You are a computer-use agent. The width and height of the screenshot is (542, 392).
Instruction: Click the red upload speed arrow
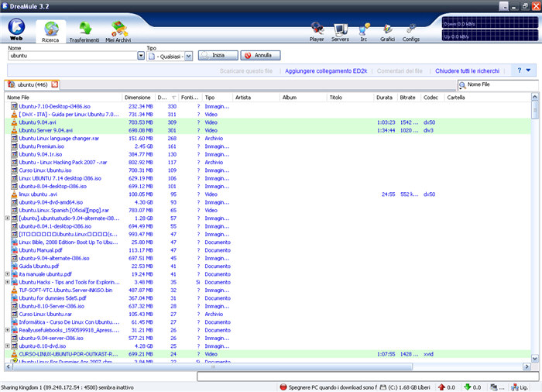(x=441, y=387)
